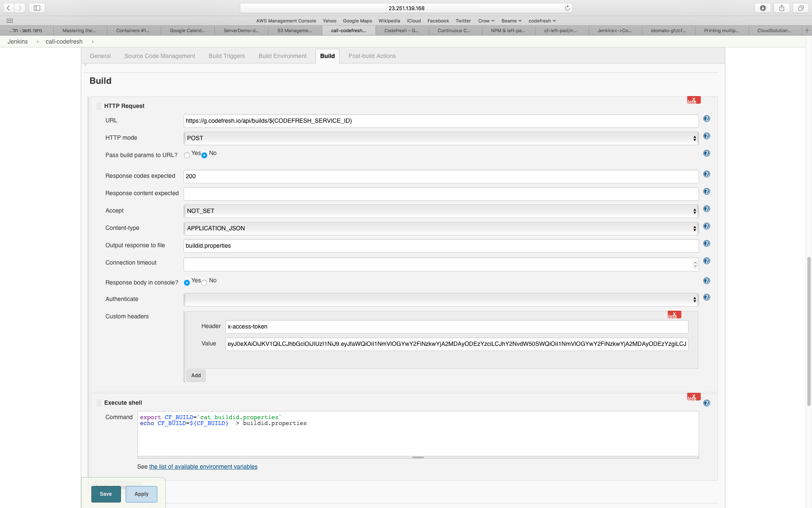
Task: Toggle the Safari sidebar icon
Action: [x=37, y=8]
